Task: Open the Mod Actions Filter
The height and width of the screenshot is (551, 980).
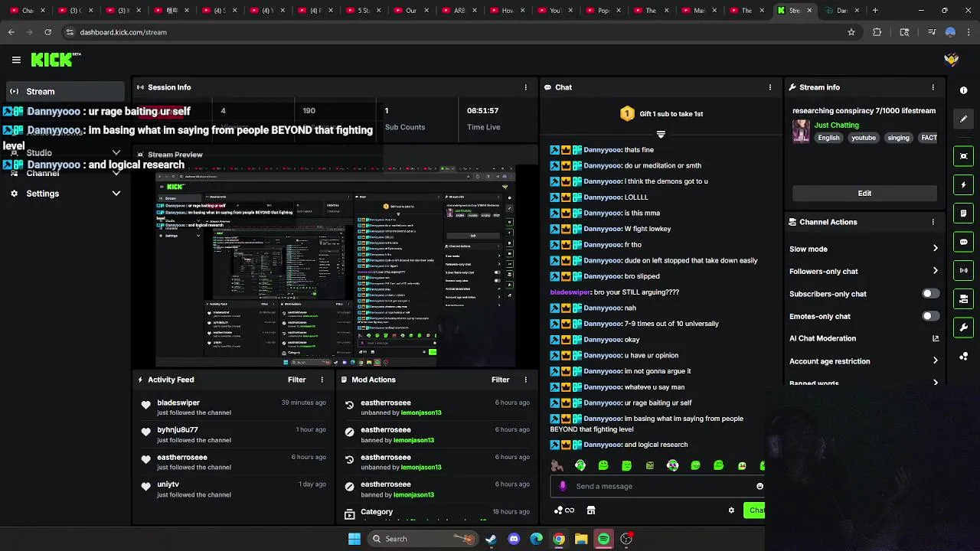Action: tap(500, 380)
